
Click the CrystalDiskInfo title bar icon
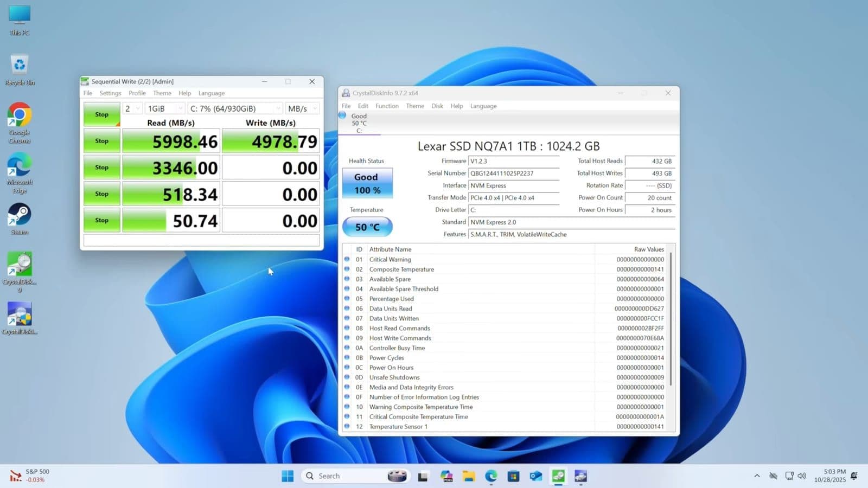pyautogui.click(x=346, y=93)
